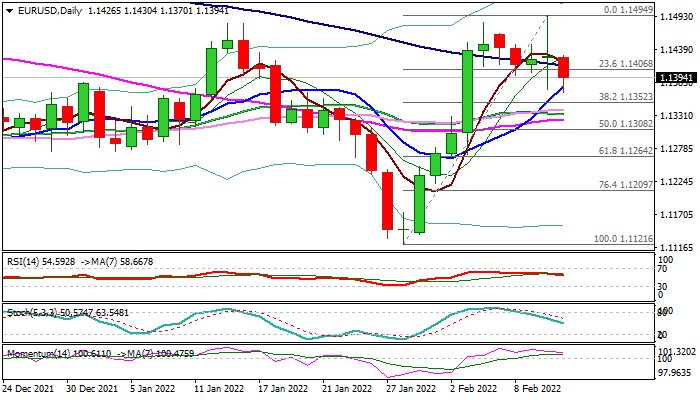Click the Momentum(14) indicator label
Screen dimensions: 700x400
pos(37,353)
